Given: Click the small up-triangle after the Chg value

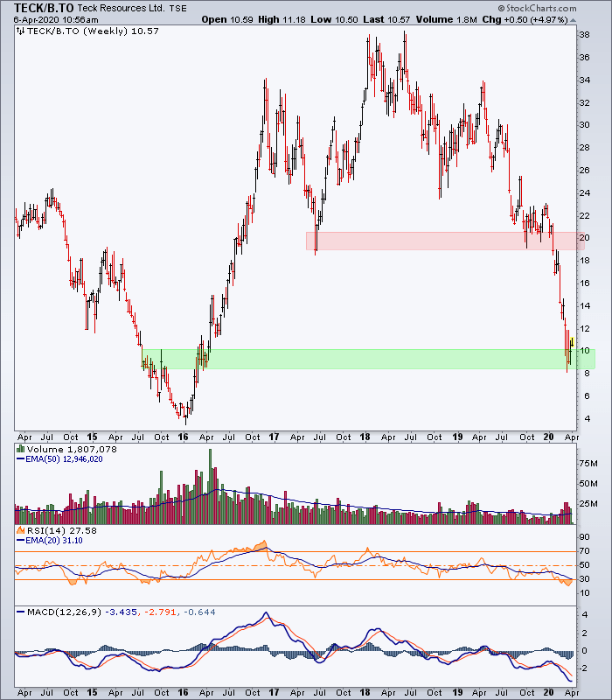Looking at the screenshot, I should (574, 20).
